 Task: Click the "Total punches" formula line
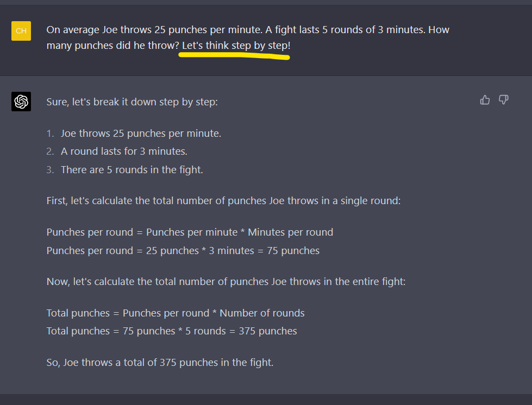(x=176, y=313)
